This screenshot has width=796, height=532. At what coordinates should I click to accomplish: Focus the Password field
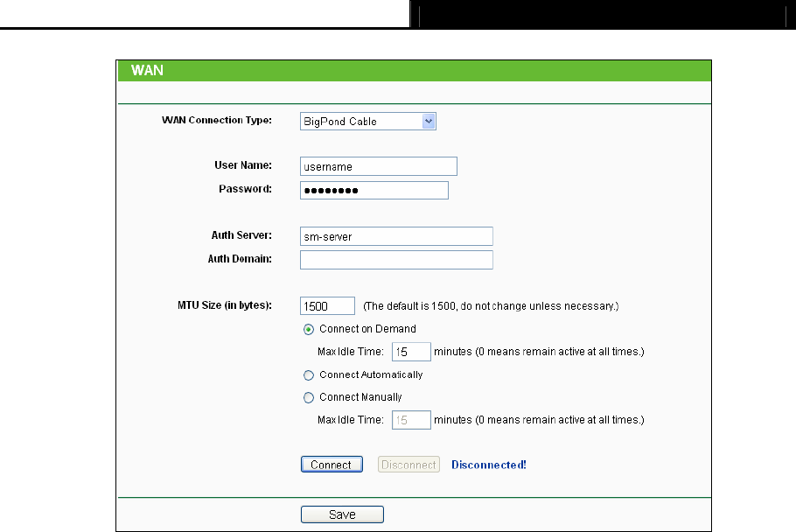(x=374, y=191)
